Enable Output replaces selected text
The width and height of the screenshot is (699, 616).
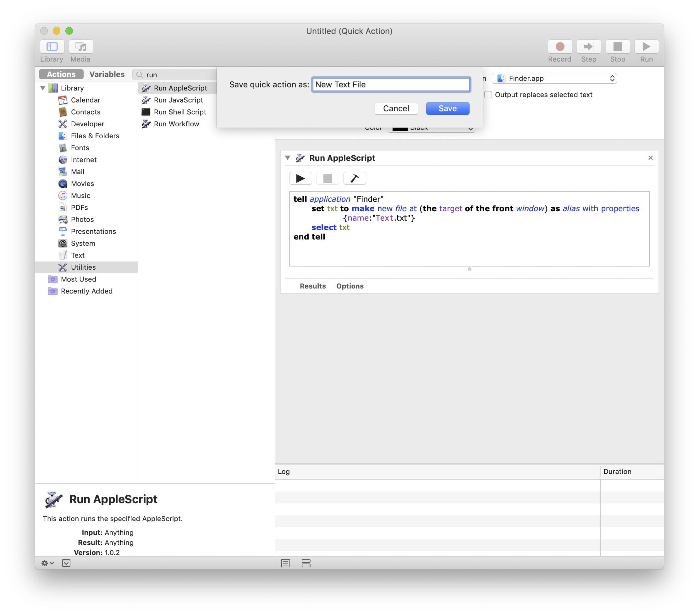click(x=488, y=95)
